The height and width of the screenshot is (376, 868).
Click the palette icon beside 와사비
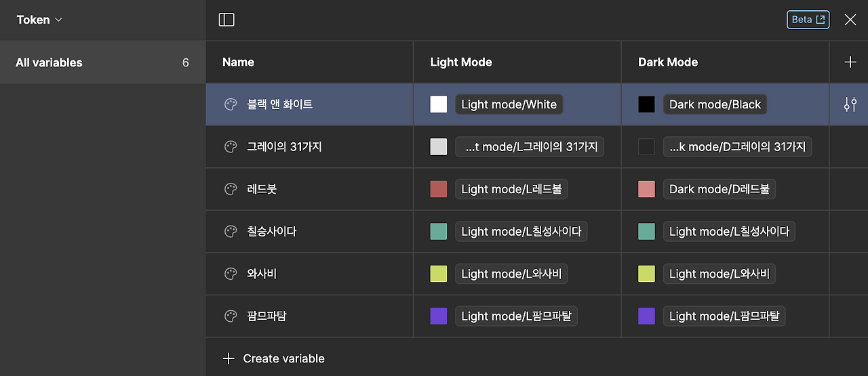click(231, 274)
